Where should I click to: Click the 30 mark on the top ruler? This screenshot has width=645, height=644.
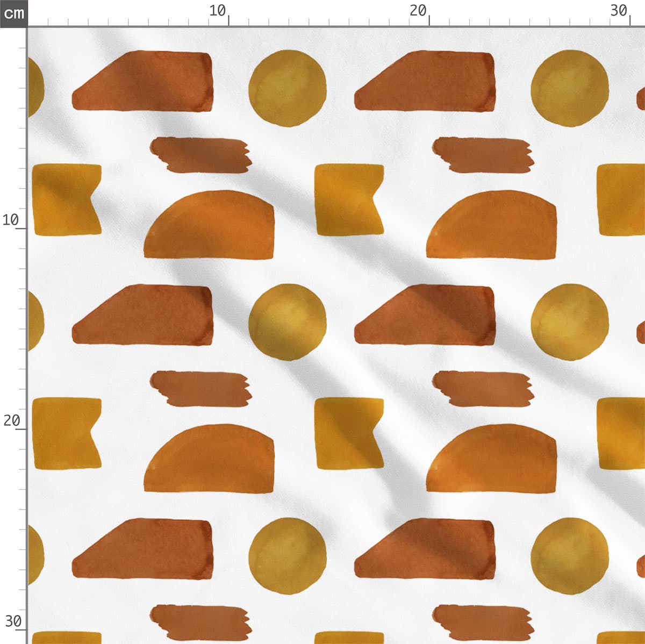tap(619, 11)
